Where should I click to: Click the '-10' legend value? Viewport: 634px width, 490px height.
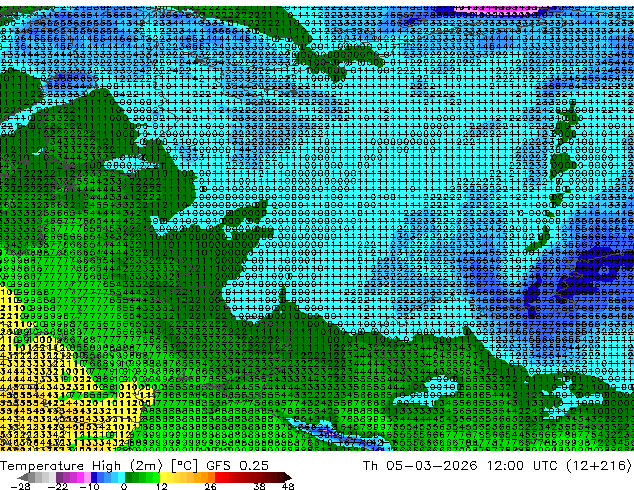pos(89,486)
